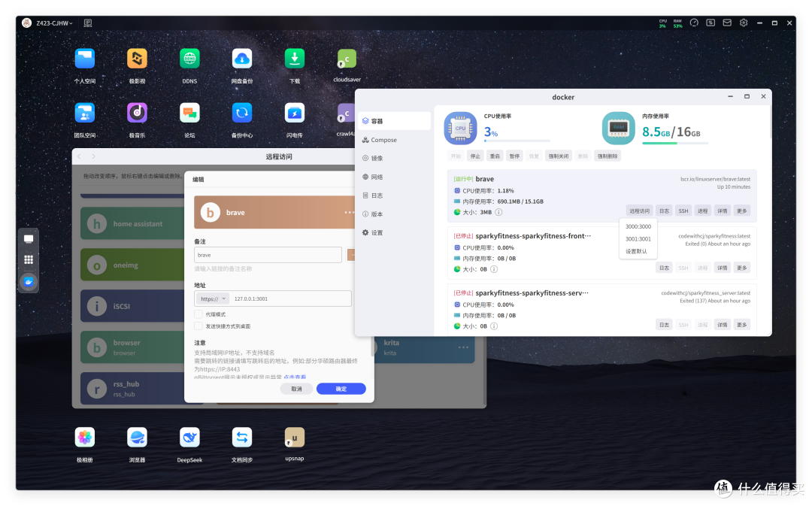The height and width of the screenshot is (506, 812).
Task: Click the 点击查看 link in the note
Action: tap(295, 377)
